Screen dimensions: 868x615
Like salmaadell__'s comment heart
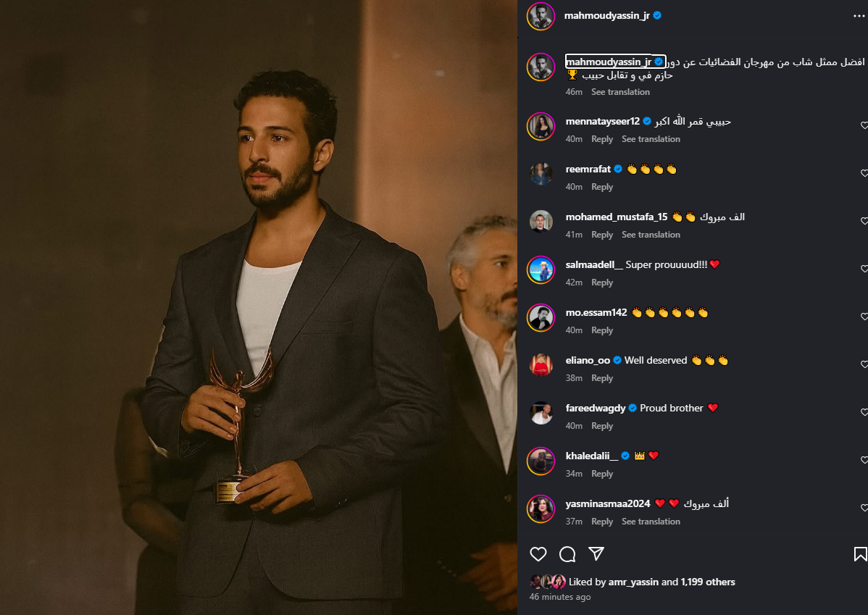(864, 269)
